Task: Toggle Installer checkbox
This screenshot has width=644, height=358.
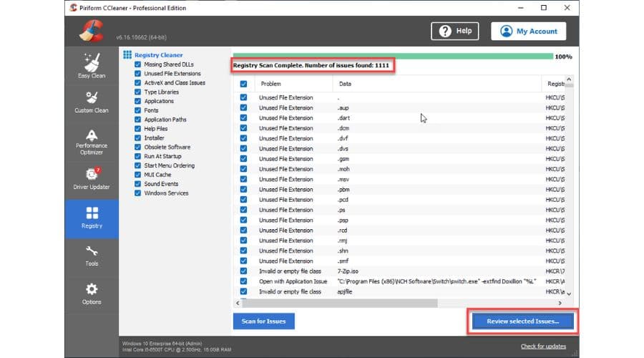Action: [x=137, y=137]
